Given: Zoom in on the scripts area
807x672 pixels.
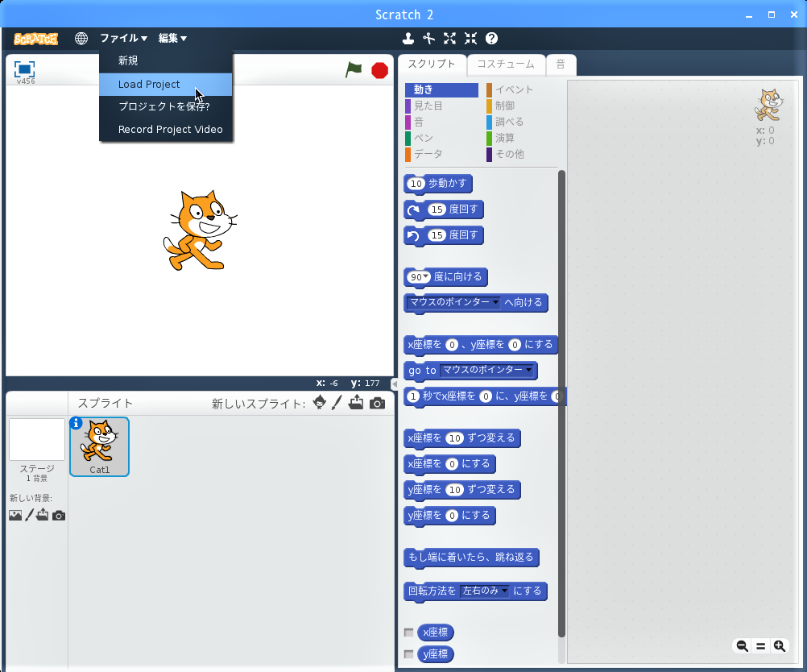Looking at the screenshot, I should click(779, 645).
